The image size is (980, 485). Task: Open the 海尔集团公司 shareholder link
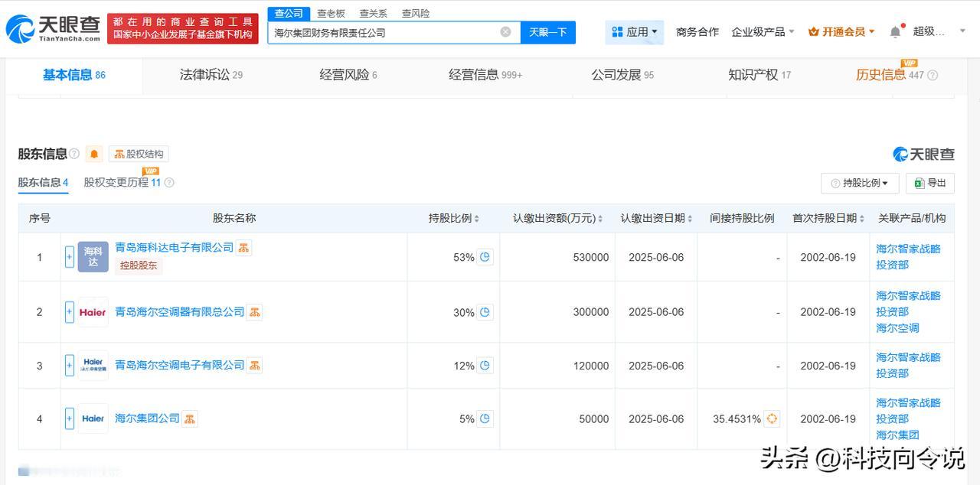[x=147, y=418]
